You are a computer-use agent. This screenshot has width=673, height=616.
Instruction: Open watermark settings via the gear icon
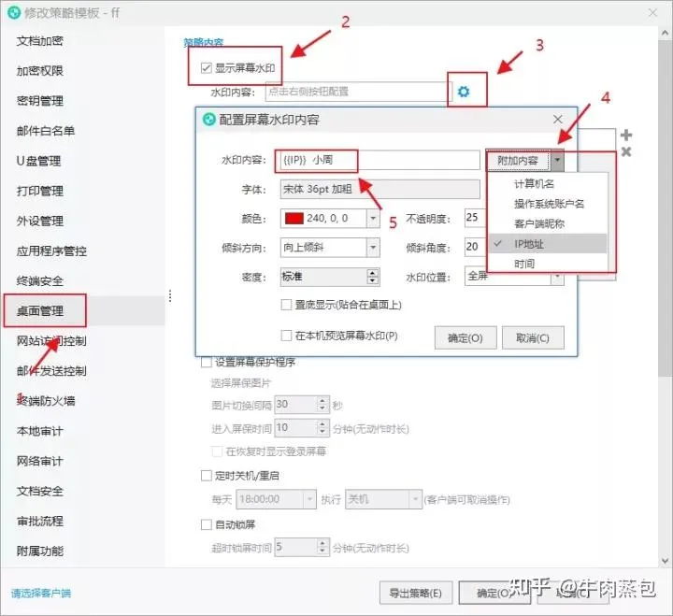tap(464, 92)
